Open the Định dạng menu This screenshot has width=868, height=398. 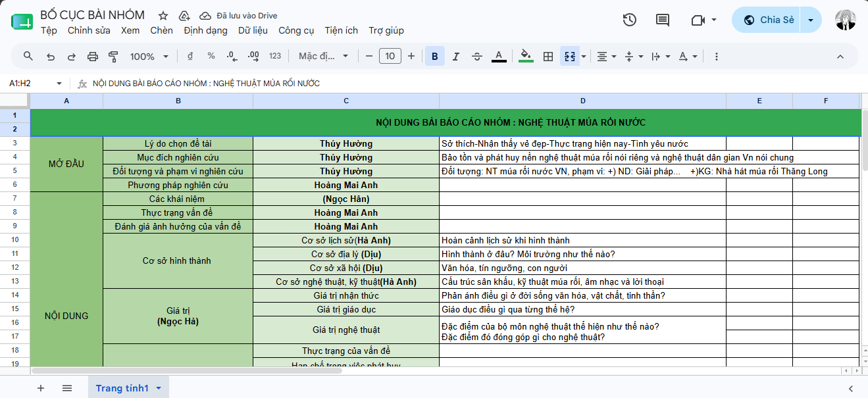click(x=205, y=30)
